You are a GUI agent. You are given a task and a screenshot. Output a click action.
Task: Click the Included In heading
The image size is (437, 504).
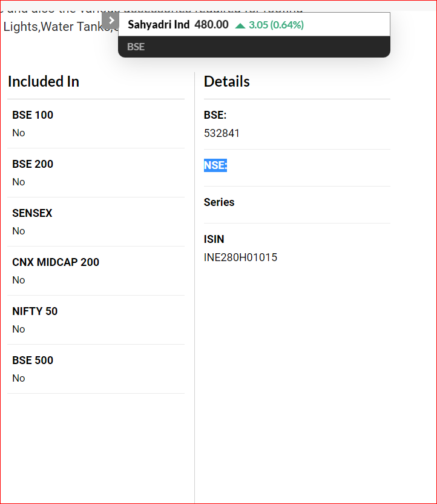tap(44, 81)
